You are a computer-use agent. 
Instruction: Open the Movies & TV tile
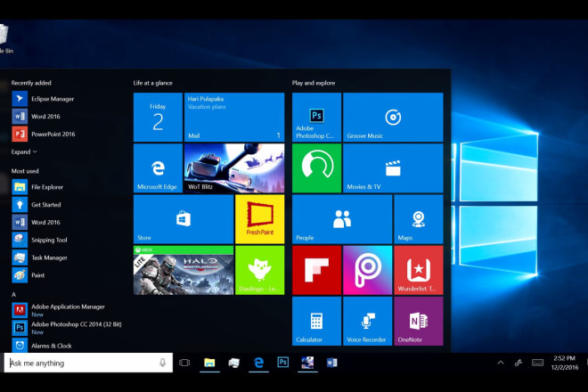[393, 168]
